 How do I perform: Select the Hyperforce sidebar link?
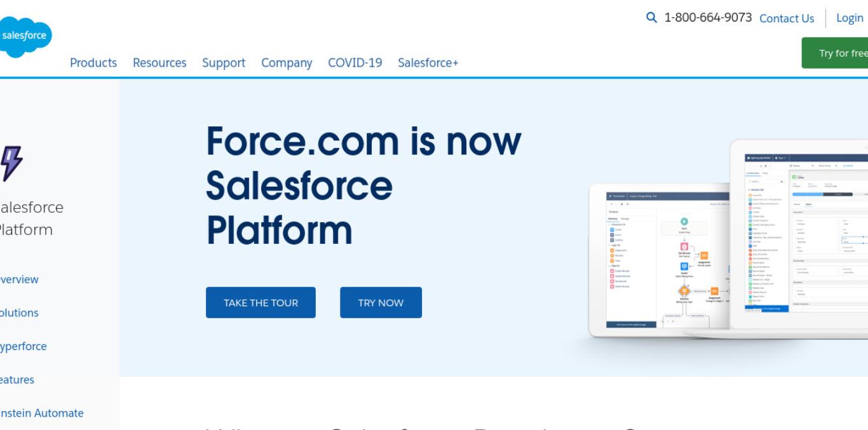tap(23, 347)
